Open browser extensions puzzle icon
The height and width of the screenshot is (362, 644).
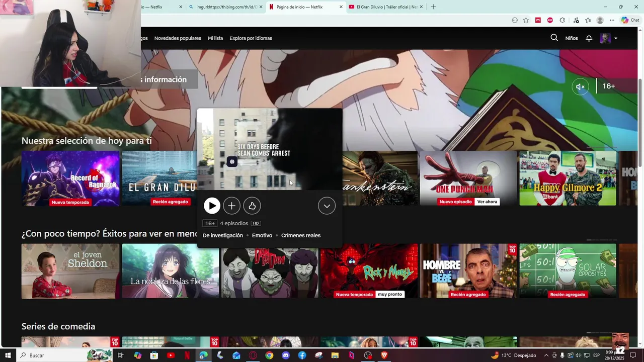(562, 20)
